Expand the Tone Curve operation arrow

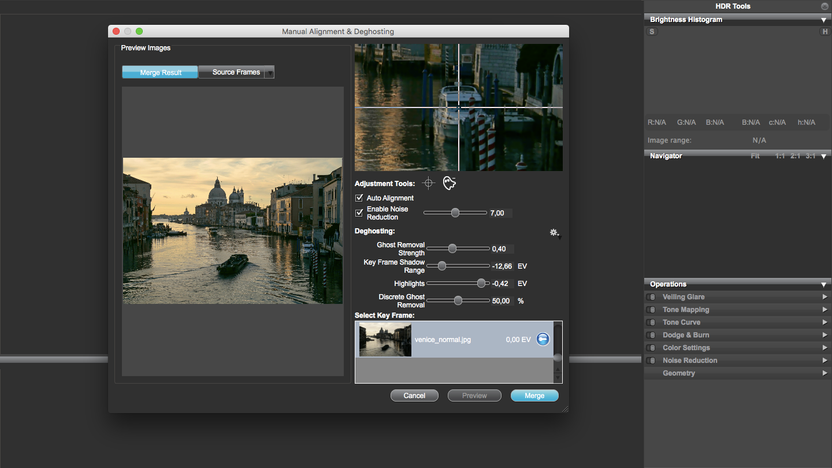coord(825,323)
